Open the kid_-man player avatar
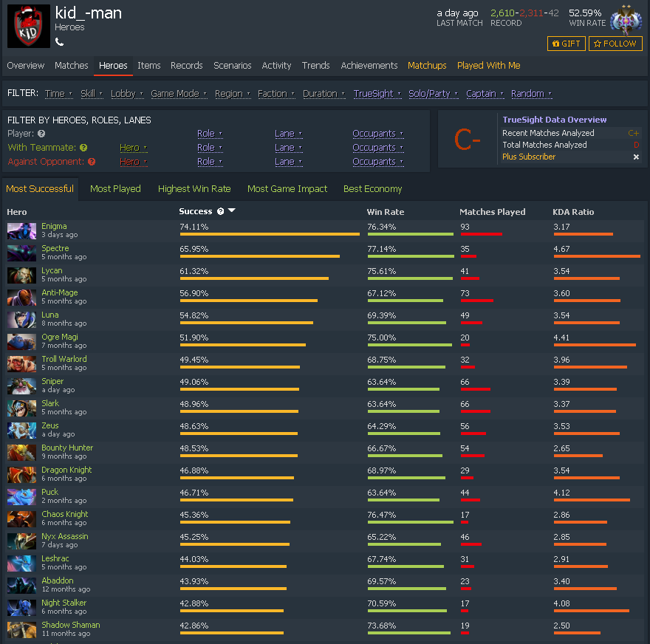 (x=29, y=26)
